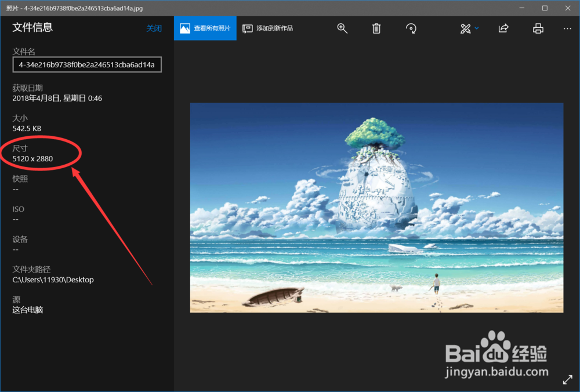Click the zoom magnifier icon
Screen dimensions: 580x392
coord(342,28)
